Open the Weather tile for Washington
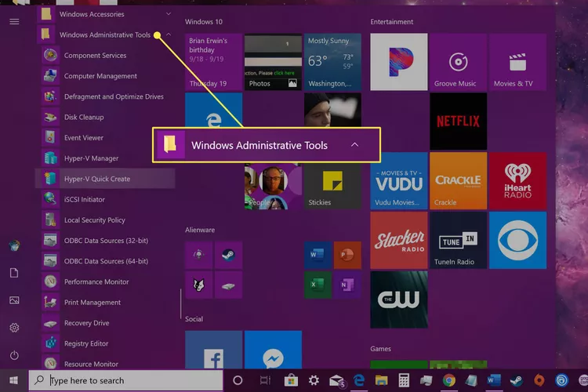This screenshot has width=588, height=392. click(x=332, y=62)
